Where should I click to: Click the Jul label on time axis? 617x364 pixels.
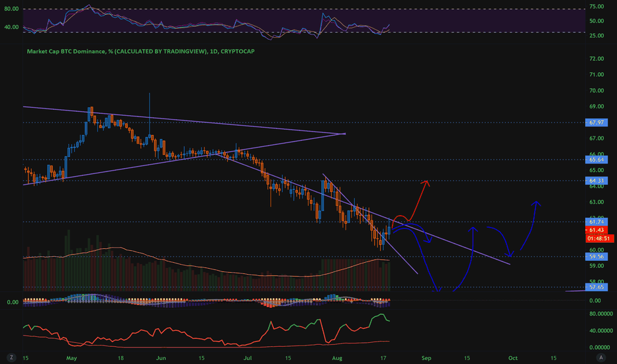click(248, 358)
